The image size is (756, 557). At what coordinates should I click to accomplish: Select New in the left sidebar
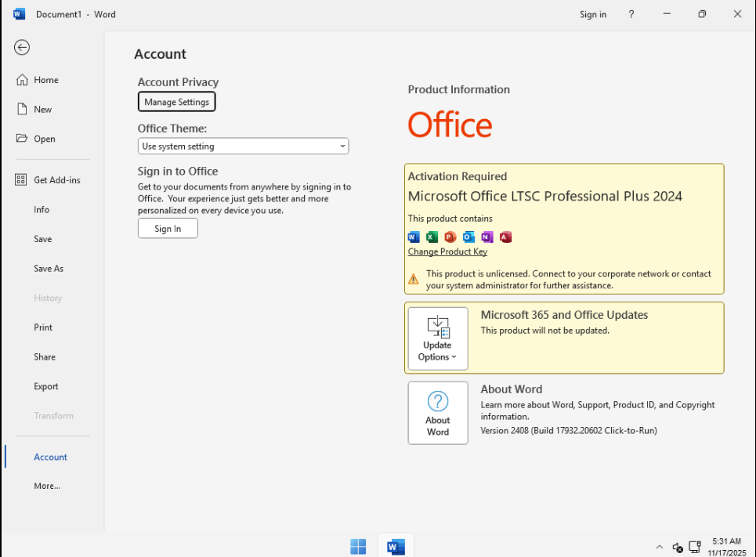42,110
